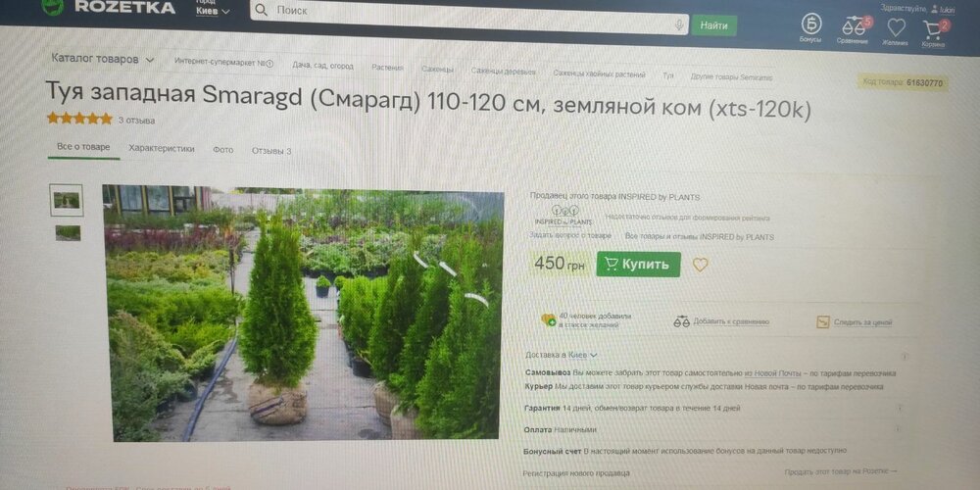The width and height of the screenshot is (980, 490).
Task: Click the microphone voice search icon
Action: 679,24
